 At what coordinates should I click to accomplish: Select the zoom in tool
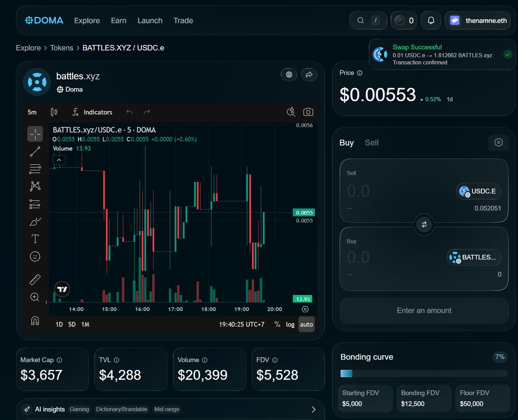pyautogui.click(x=35, y=297)
